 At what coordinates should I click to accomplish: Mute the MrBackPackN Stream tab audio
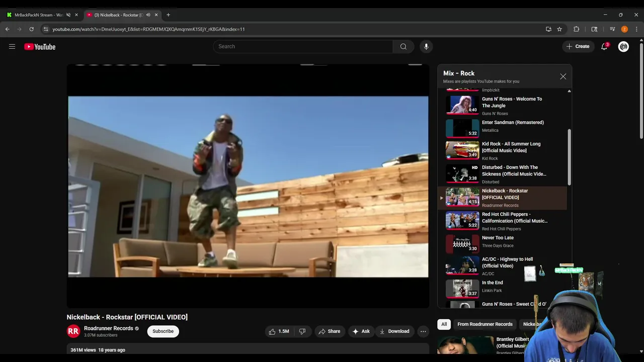coord(68,15)
